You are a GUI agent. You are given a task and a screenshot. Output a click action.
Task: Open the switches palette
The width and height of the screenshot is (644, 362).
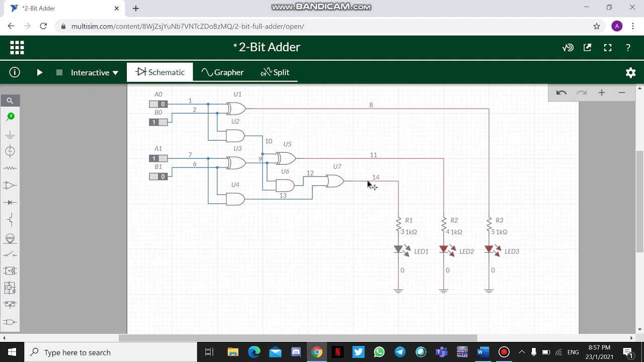(x=10, y=254)
